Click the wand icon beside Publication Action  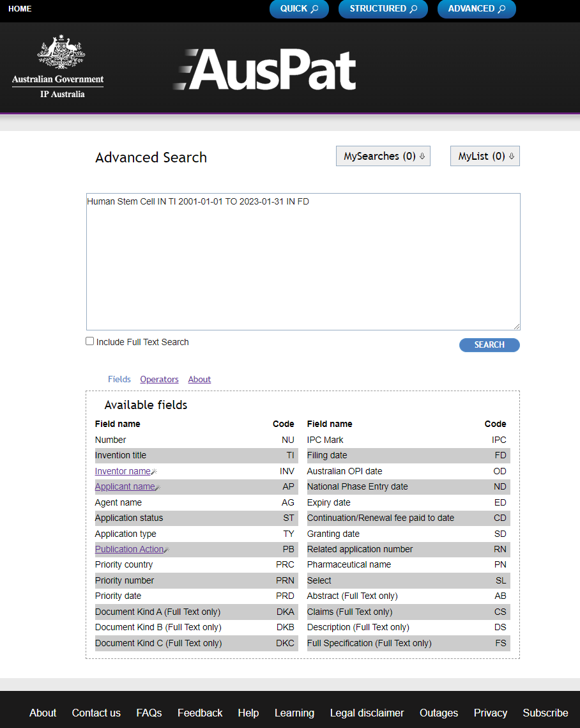[166, 550]
